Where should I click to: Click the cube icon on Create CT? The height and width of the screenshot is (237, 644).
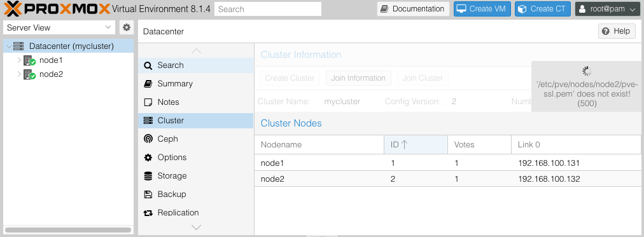(522, 9)
